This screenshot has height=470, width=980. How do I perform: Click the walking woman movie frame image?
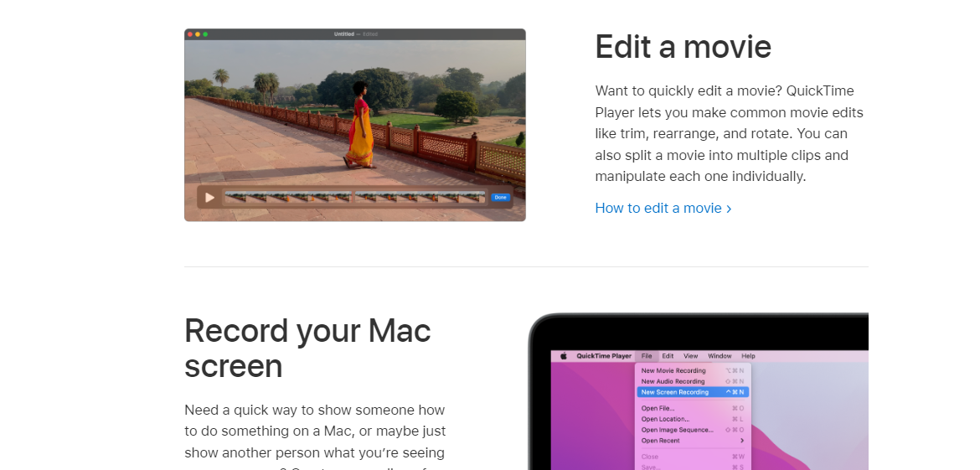355,125
